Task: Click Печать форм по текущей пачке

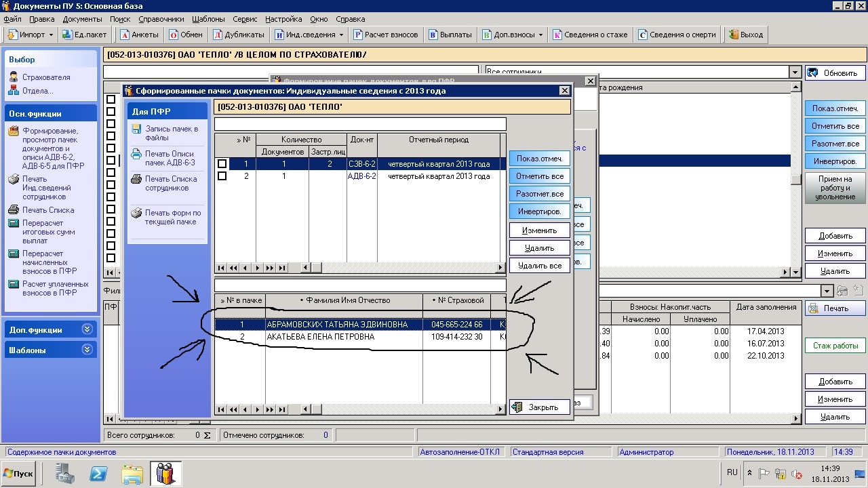Action: click(x=136, y=213)
